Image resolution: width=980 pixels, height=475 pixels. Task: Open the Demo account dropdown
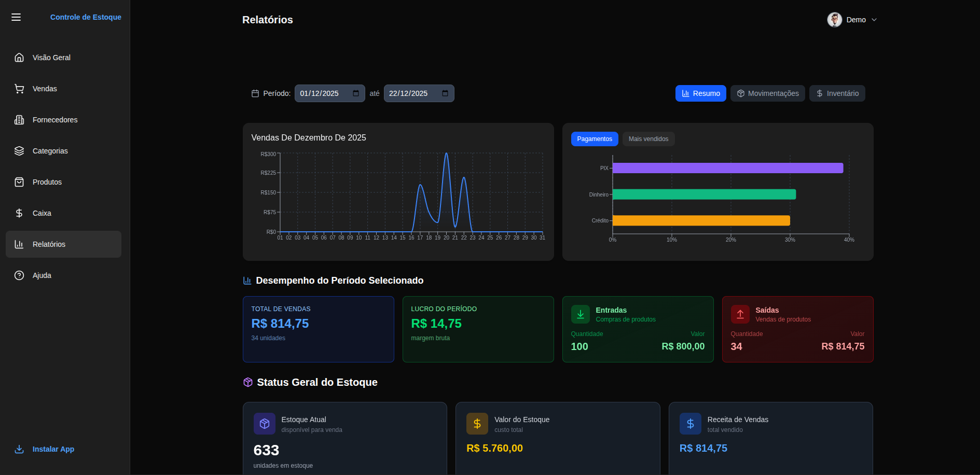click(x=852, y=20)
